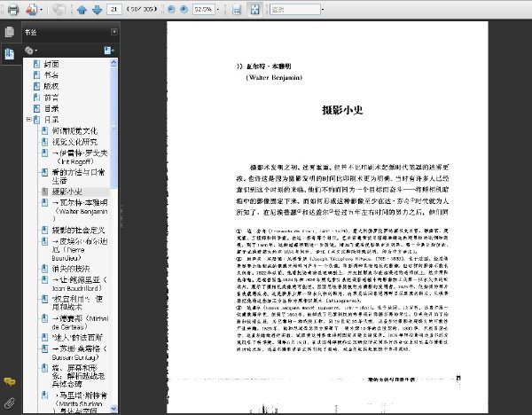Open the 书名 bookmark
Viewport: 532px width, 415px height.
51,75
